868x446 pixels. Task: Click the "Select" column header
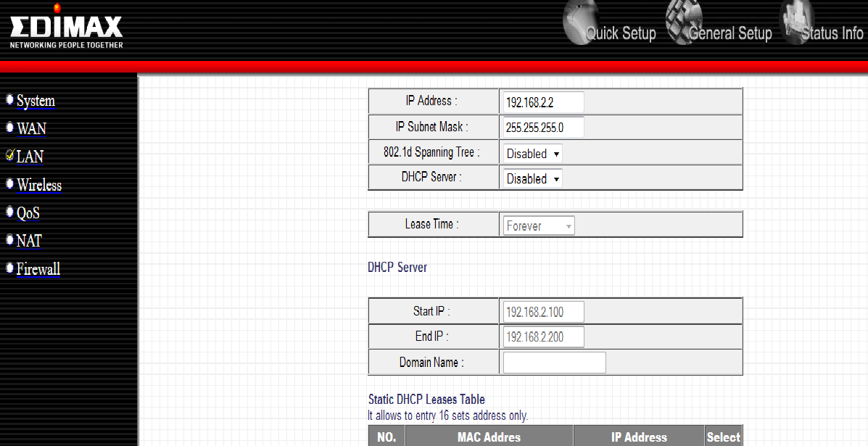(x=723, y=437)
